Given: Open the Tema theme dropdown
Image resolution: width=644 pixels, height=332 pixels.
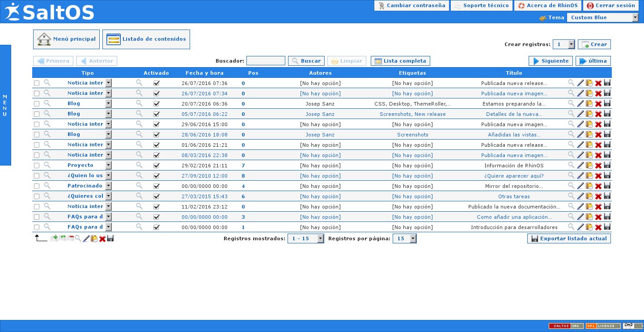Looking at the screenshot, I should pyautogui.click(x=602, y=17).
